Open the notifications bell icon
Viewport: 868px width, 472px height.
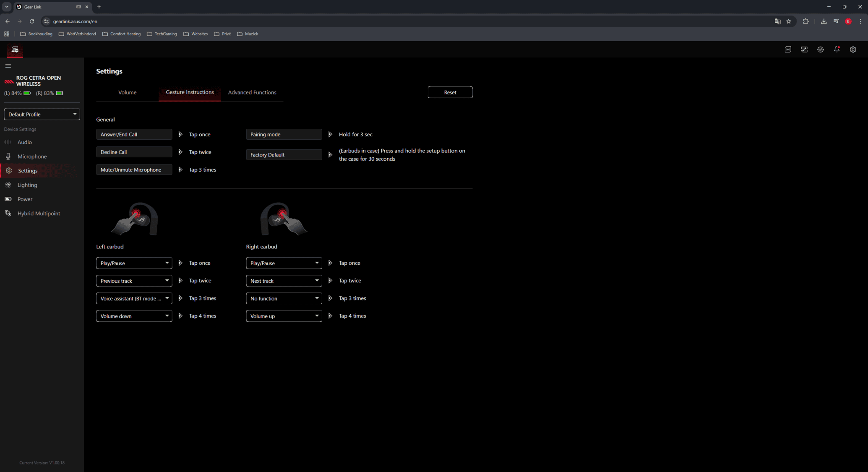[x=837, y=50]
